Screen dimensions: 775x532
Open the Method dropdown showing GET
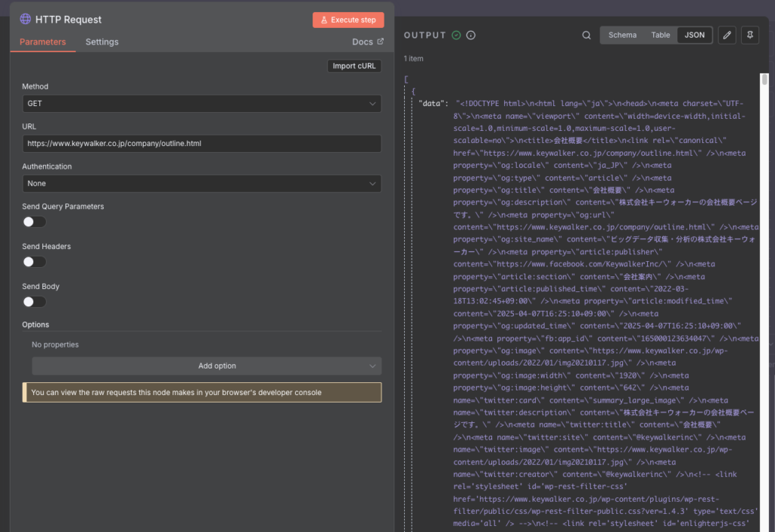coord(202,104)
